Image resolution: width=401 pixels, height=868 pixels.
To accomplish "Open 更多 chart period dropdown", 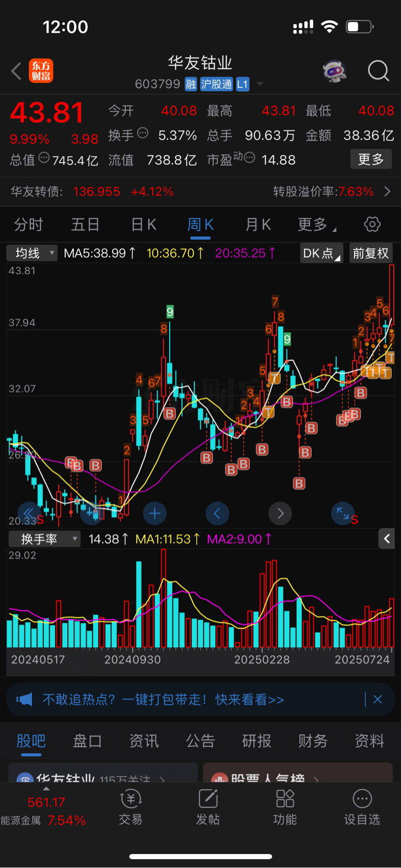I will [x=316, y=224].
